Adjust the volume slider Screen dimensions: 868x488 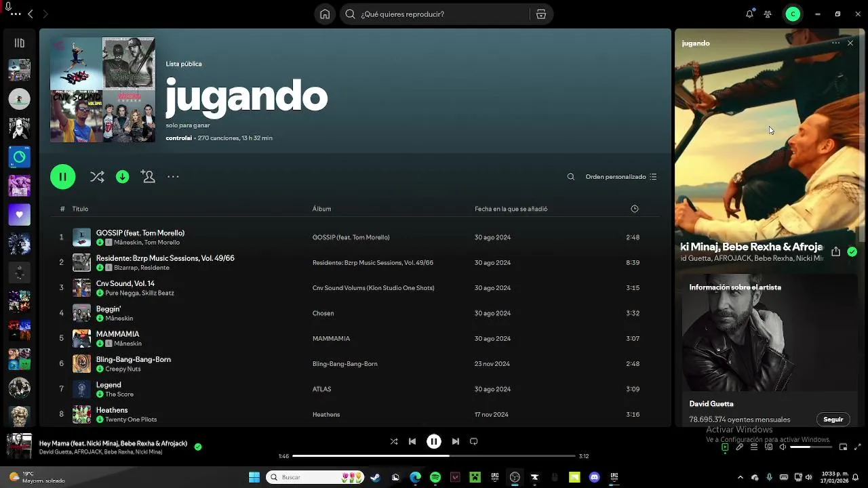[x=810, y=447]
